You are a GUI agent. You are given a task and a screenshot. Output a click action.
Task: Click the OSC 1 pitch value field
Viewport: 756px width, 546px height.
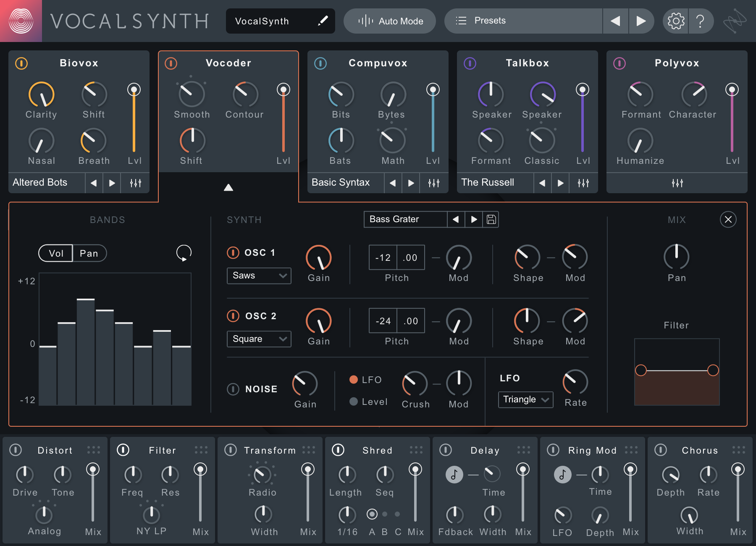[x=382, y=257]
